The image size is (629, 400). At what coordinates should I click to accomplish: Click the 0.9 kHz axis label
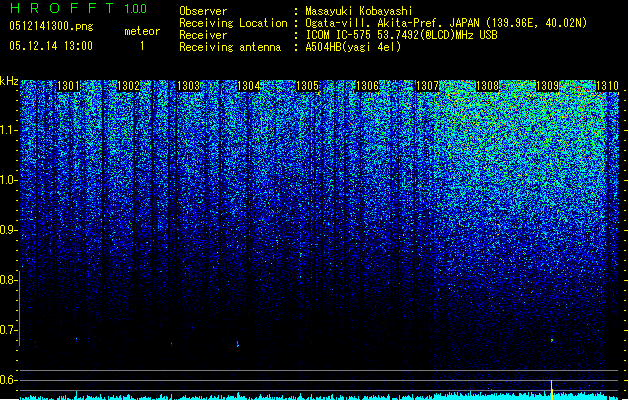coord(9,230)
